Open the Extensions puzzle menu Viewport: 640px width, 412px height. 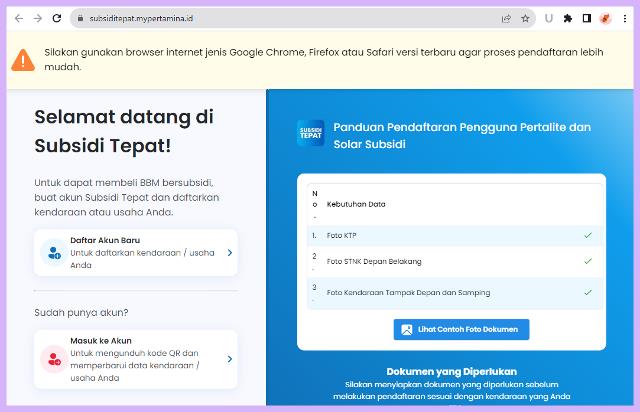(567, 18)
